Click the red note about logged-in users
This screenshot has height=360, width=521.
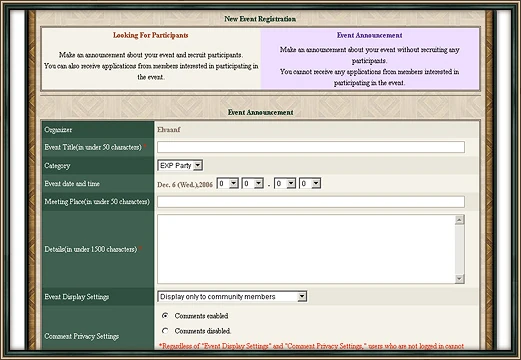[311, 346]
